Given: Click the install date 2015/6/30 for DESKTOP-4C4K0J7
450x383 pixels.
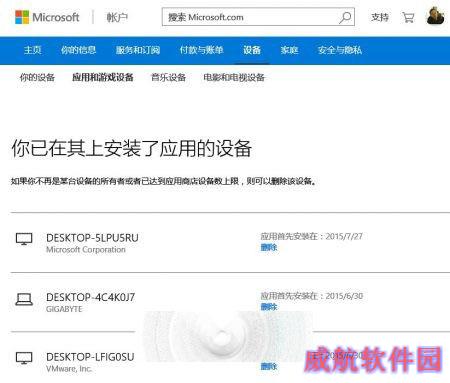Looking at the screenshot, I should point(344,296).
